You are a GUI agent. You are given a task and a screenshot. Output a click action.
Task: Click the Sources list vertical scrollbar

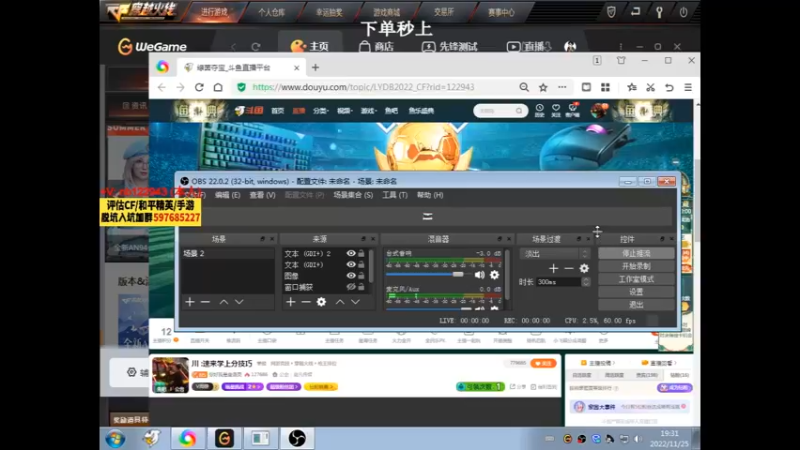pos(371,265)
